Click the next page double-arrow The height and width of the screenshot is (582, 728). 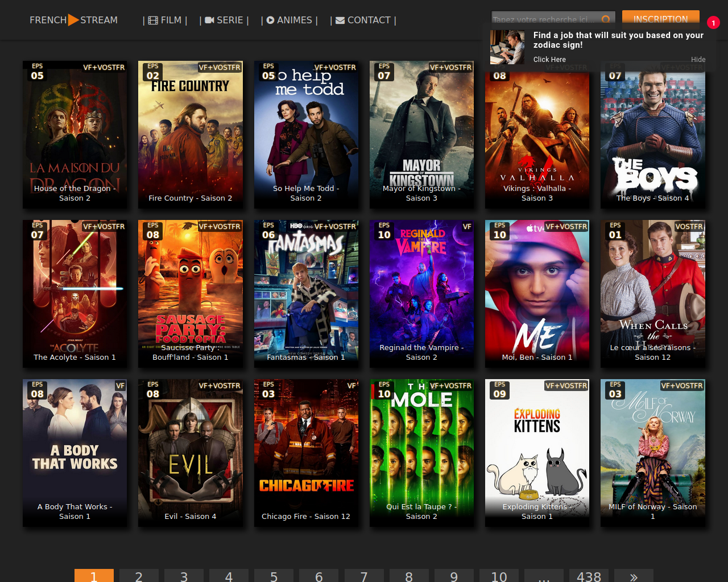click(634, 576)
